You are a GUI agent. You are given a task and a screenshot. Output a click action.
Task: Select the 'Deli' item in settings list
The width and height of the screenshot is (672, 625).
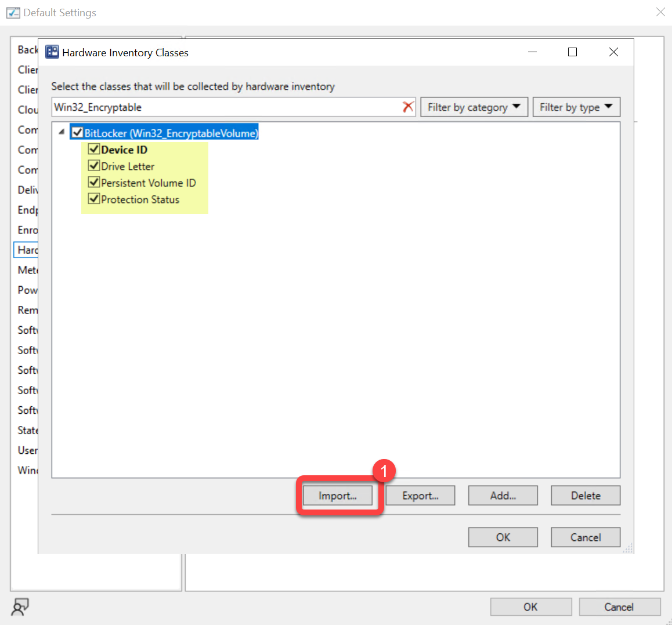click(27, 190)
